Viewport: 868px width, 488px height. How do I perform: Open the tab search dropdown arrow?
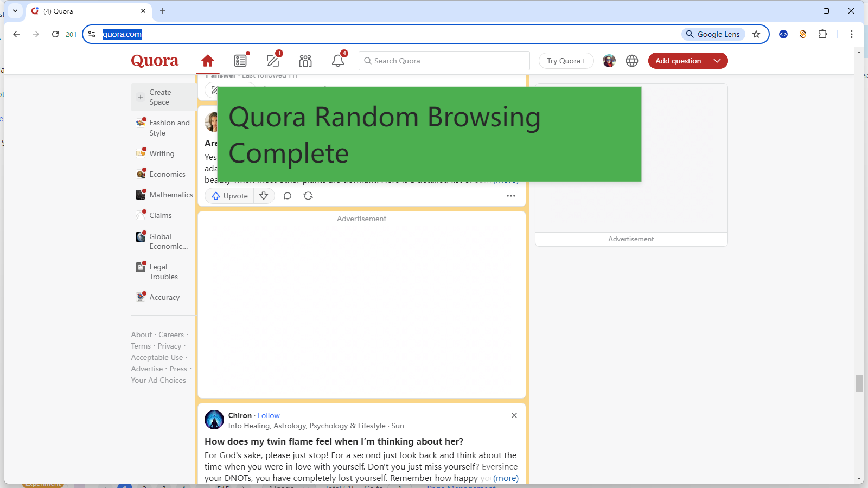[x=15, y=11]
